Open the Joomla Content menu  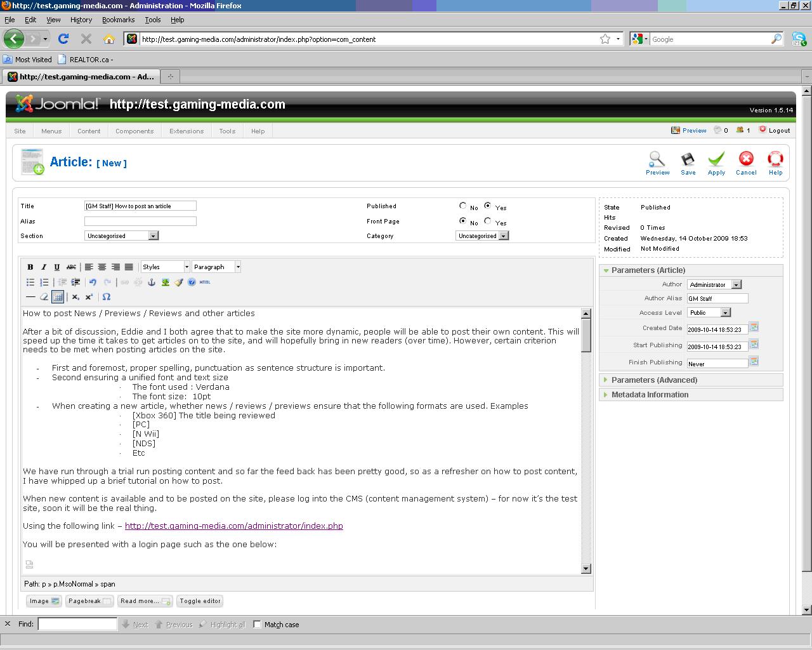point(89,131)
